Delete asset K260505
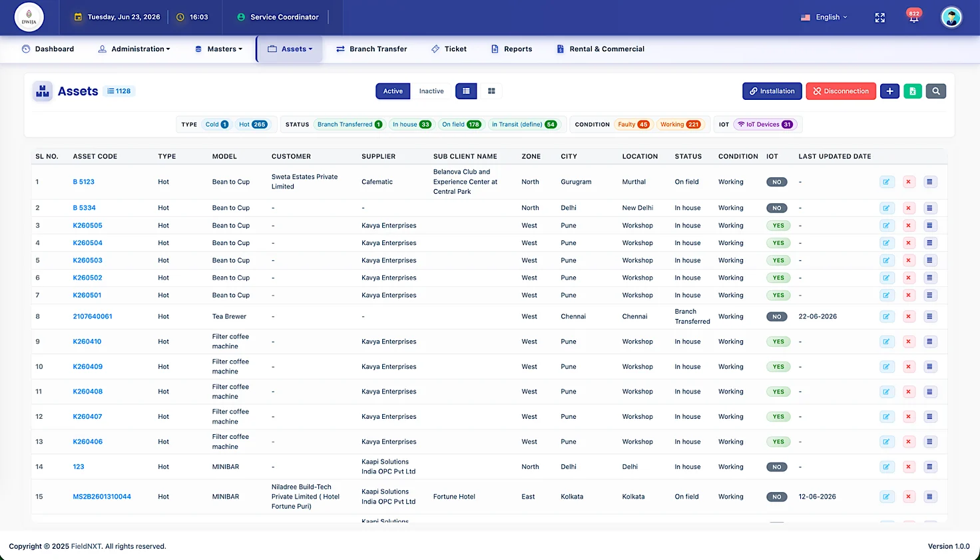The image size is (980, 560). (909, 226)
